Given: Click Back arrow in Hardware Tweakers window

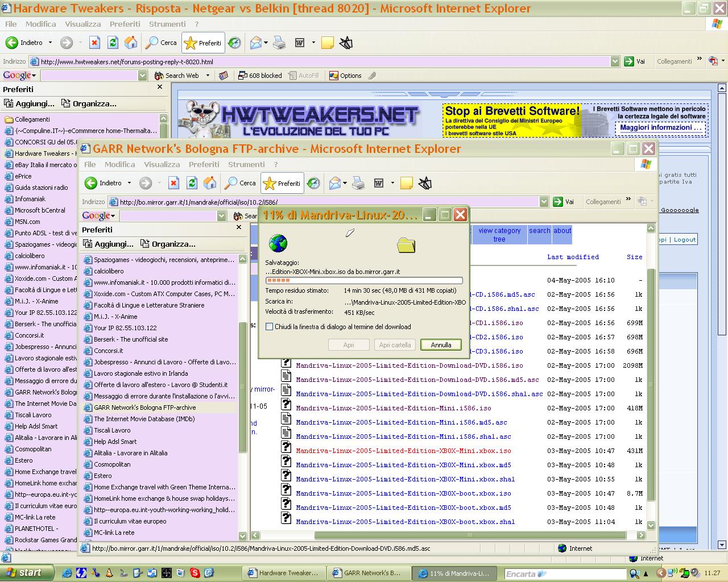Looking at the screenshot, I should pyautogui.click(x=12, y=43).
